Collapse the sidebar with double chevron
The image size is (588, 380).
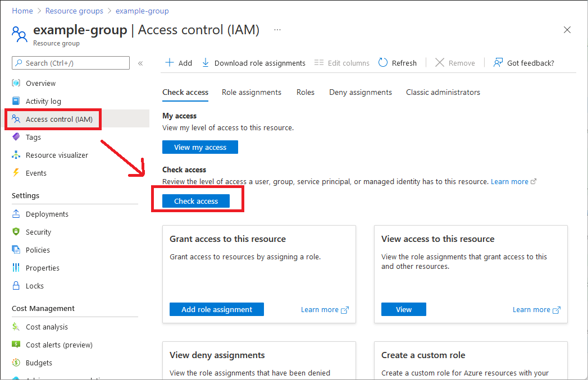click(140, 63)
